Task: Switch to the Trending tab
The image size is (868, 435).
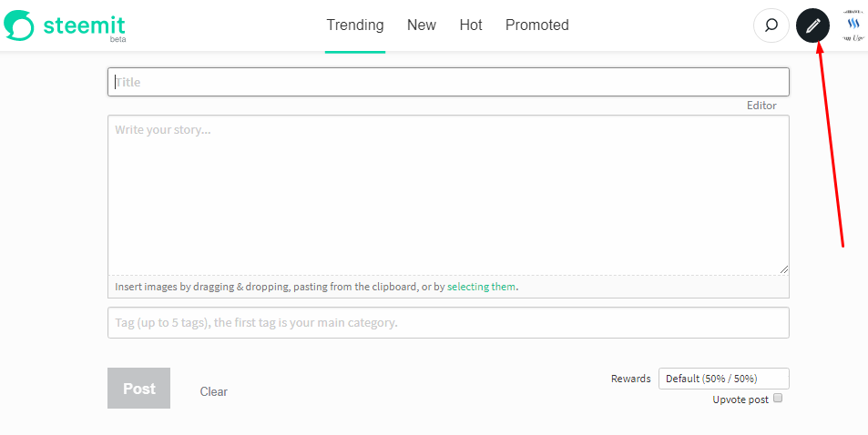Action: (x=355, y=25)
